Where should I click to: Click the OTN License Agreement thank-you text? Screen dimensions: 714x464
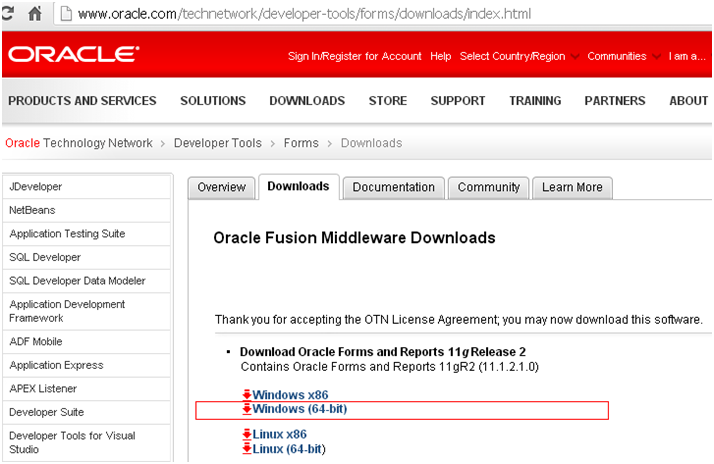[x=459, y=320]
